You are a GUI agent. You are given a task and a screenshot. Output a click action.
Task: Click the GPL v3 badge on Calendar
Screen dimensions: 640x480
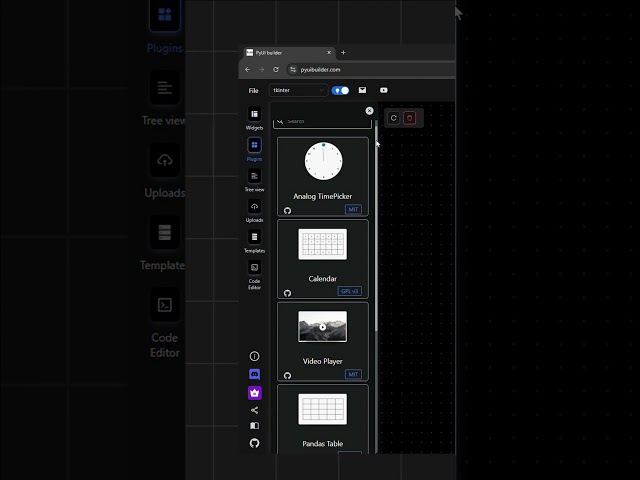(x=349, y=291)
